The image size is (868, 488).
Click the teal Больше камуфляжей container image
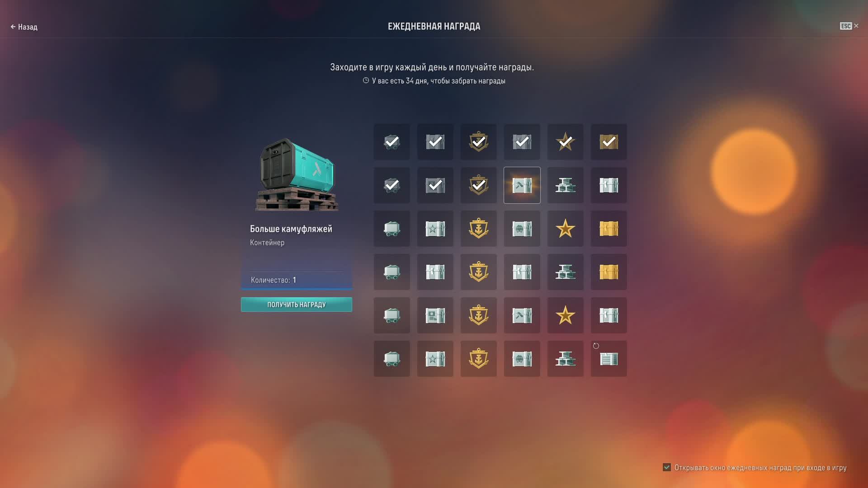tap(297, 175)
